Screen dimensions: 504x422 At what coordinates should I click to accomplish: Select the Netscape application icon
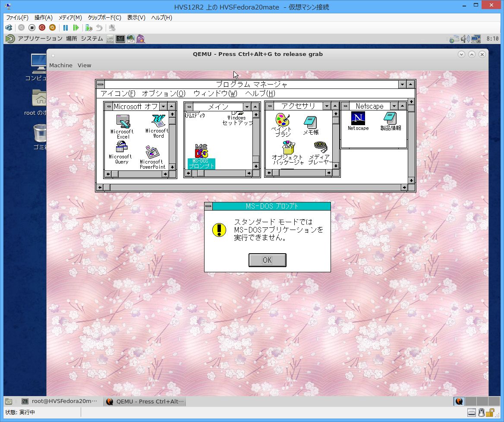tap(358, 121)
